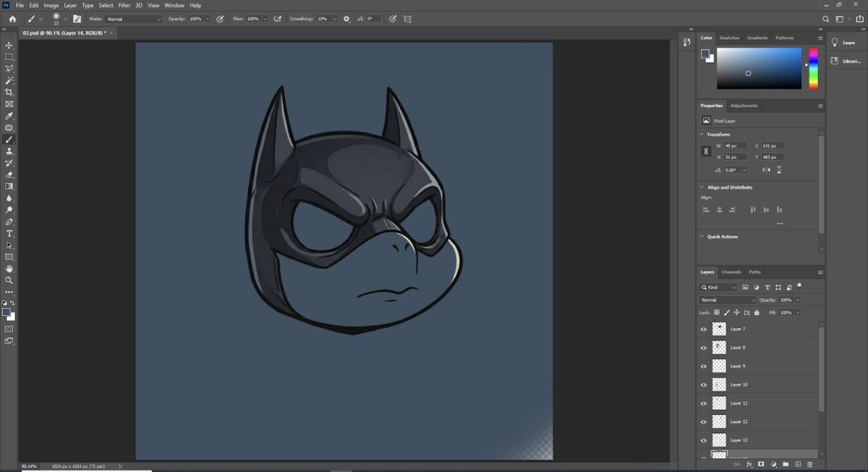The image size is (868, 472).
Task: Switch to the Paths tab
Action: (x=754, y=272)
